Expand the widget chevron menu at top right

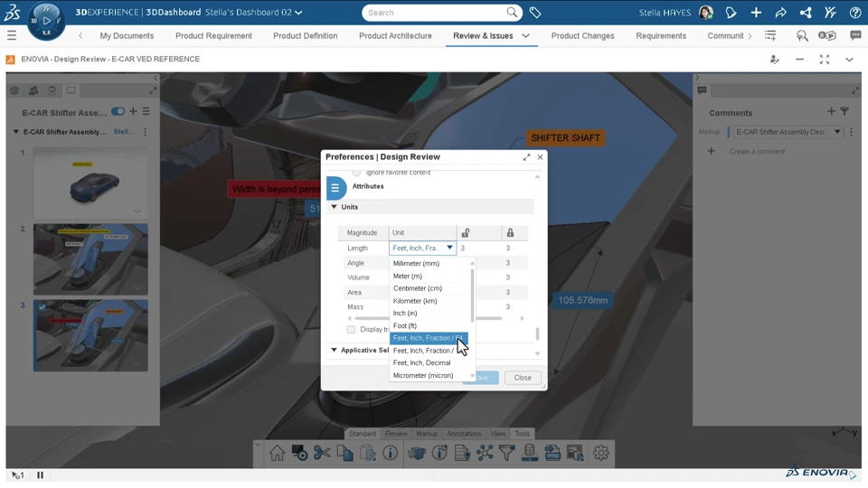pyautogui.click(x=849, y=60)
